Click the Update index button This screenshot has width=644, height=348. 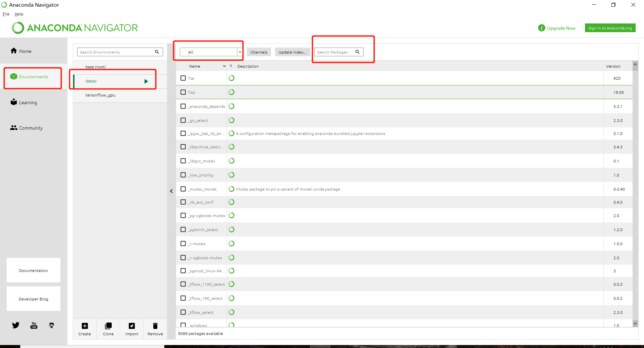click(292, 52)
